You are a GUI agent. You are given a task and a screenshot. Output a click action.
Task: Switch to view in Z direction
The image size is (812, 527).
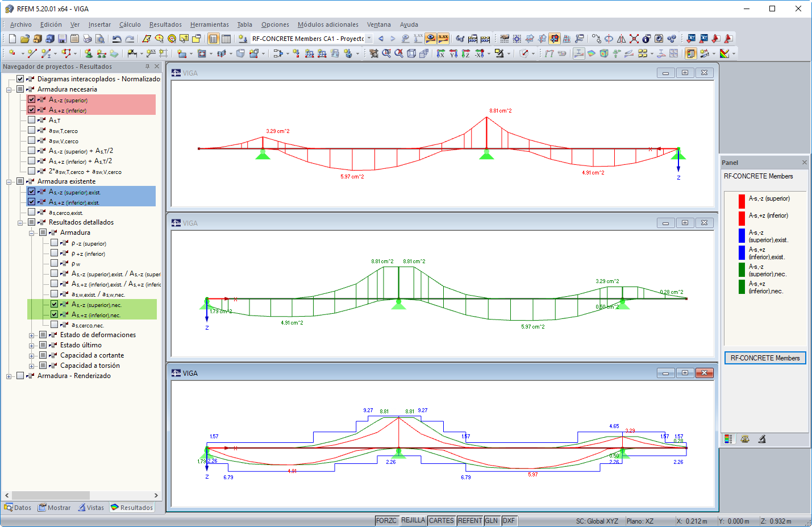[x=466, y=53]
